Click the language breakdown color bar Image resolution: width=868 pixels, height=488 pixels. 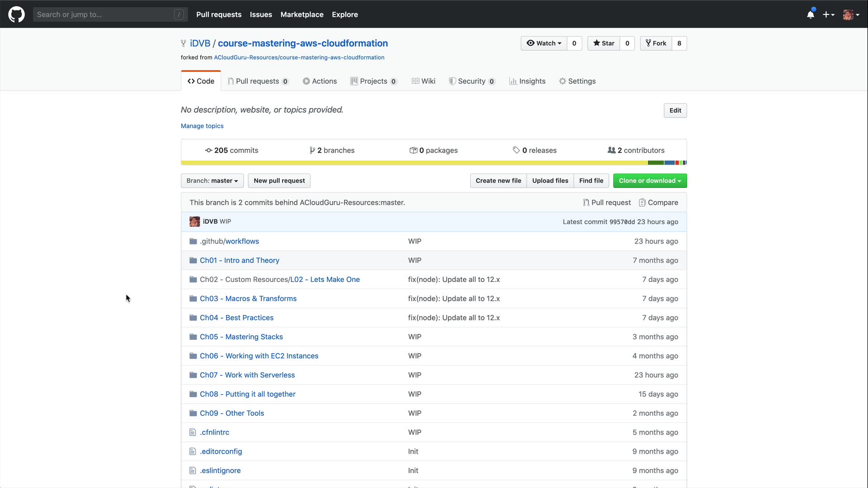[x=433, y=163]
